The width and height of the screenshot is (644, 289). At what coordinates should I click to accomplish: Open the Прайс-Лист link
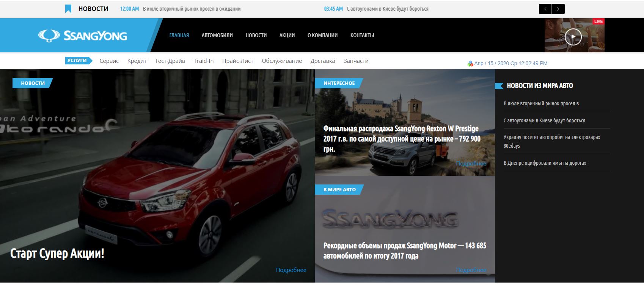238,61
